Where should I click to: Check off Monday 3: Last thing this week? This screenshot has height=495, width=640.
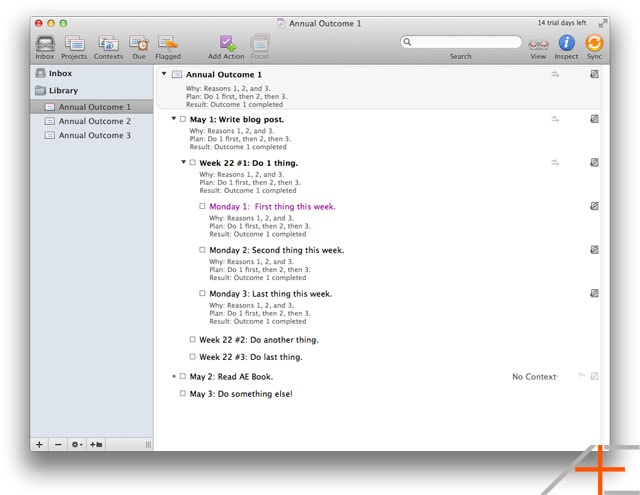point(202,293)
